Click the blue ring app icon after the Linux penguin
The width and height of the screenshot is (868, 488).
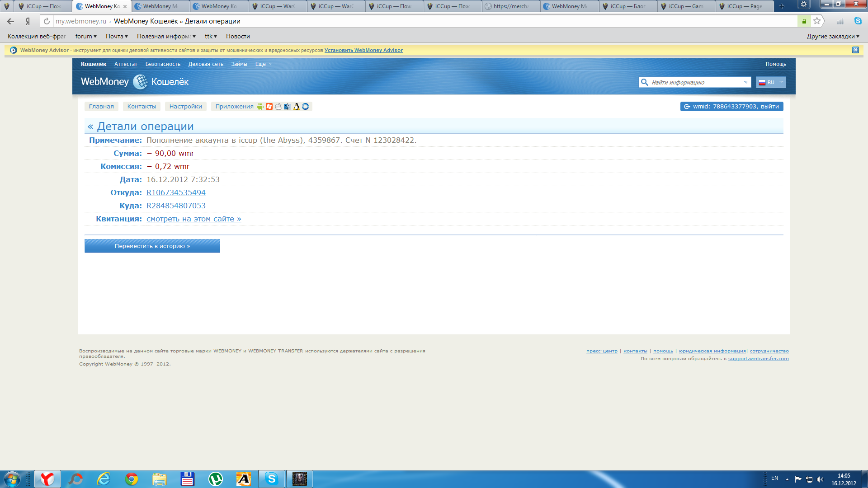306,107
